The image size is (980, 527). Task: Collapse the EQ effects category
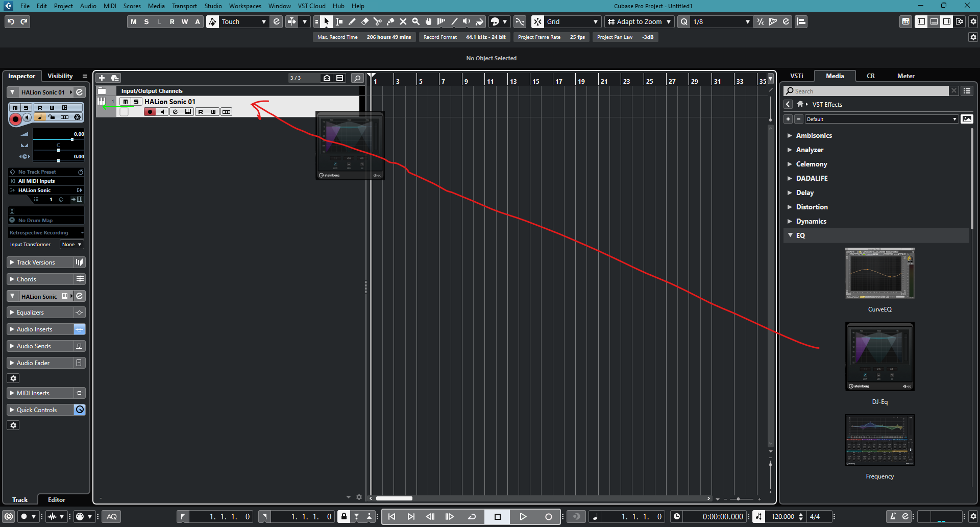point(790,235)
